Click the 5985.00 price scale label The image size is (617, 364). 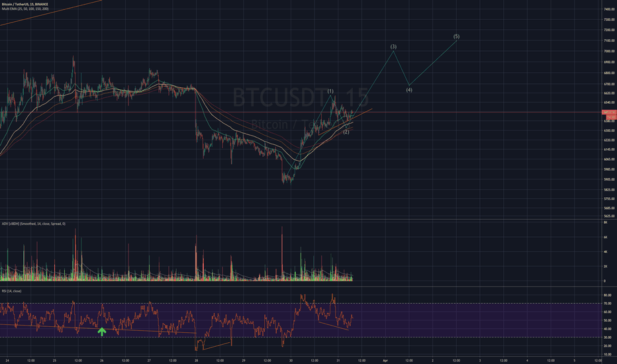(610, 169)
